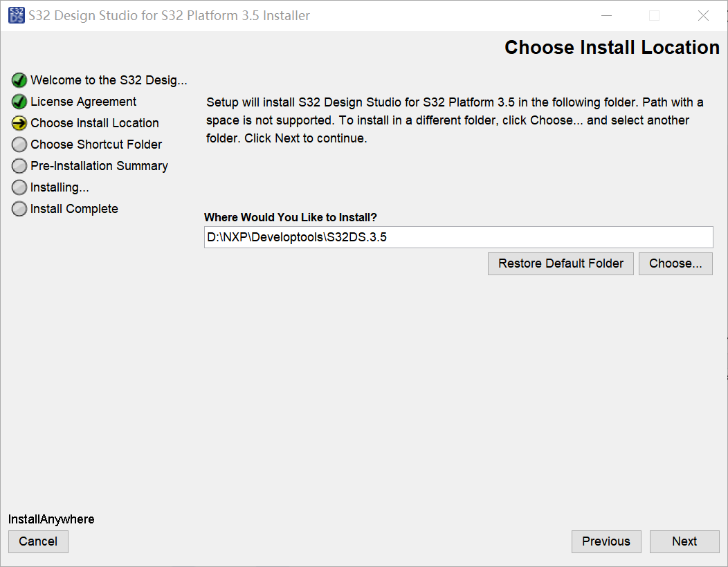The image size is (728, 567).
Task: Select the Choose Shortcut Folder step label
Action: 96,145
